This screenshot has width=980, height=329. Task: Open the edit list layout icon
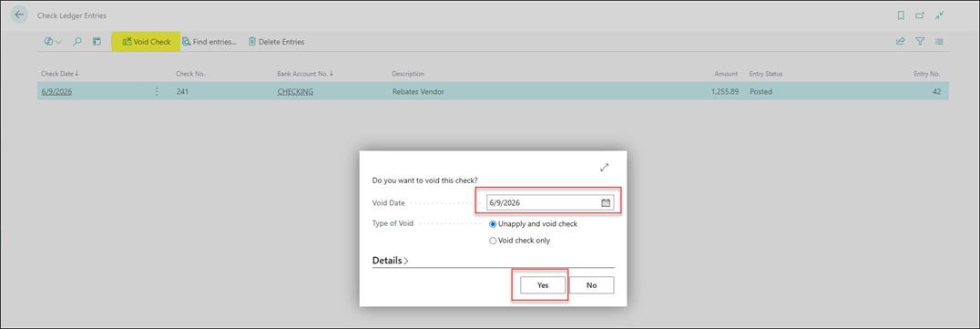tap(97, 42)
